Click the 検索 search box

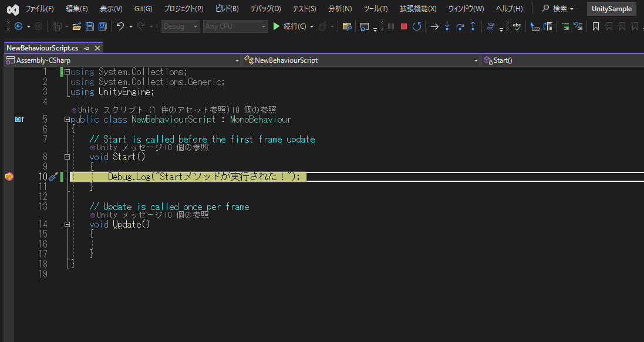click(x=557, y=9)
